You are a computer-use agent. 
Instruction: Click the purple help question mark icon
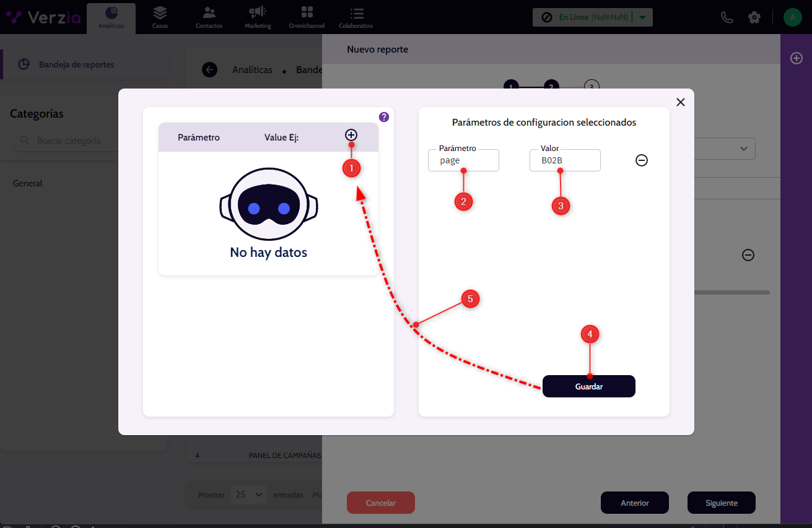(x=384, y=117)
